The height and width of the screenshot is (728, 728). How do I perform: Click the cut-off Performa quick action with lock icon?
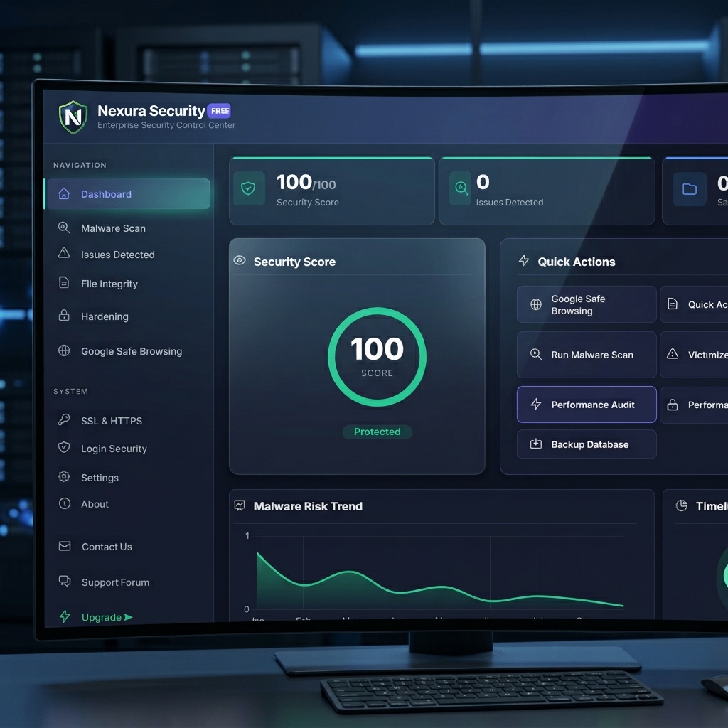point(694,405)
